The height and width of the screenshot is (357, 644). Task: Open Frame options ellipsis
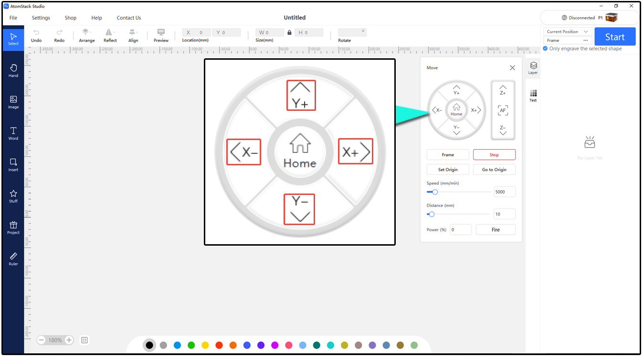[x=585, y=41]
